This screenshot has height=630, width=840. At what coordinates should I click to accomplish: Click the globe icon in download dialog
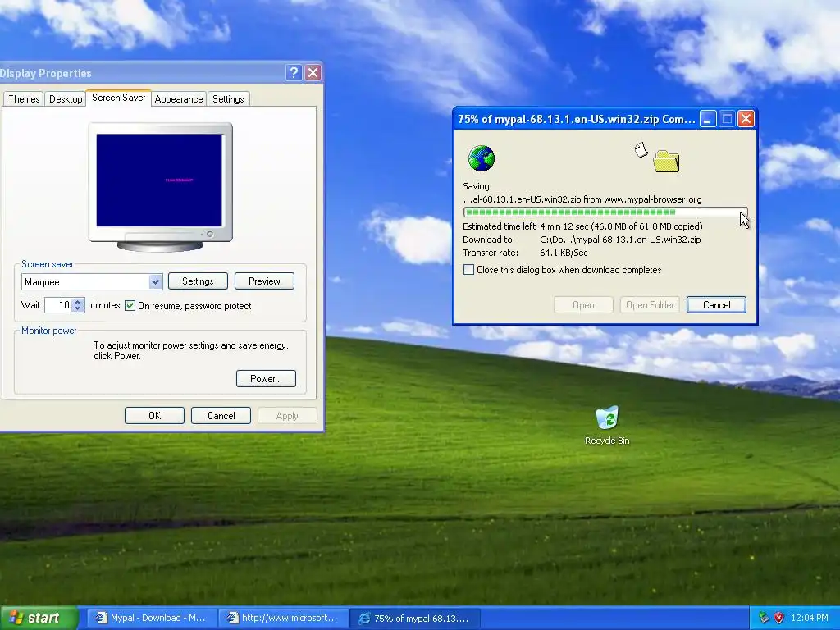[x=481, y=158]
